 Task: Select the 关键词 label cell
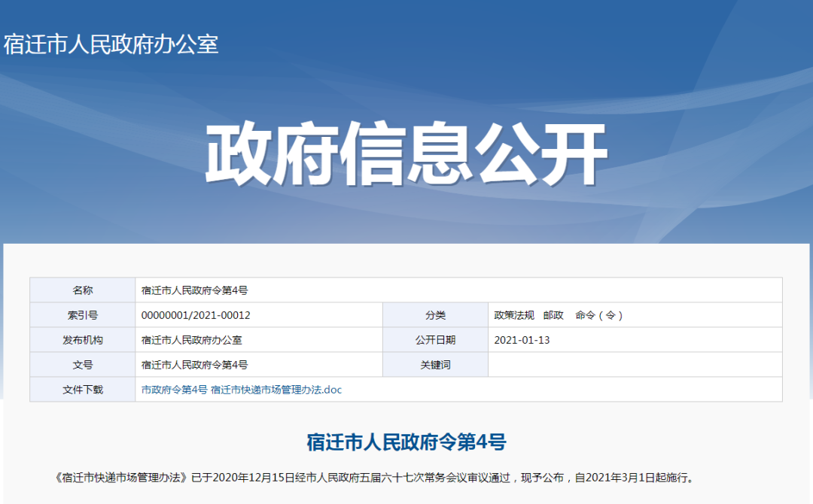[x=436, y=365]
